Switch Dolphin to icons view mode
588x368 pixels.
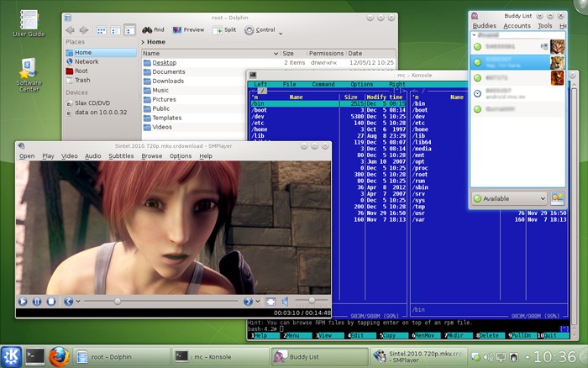pos(102,30)
